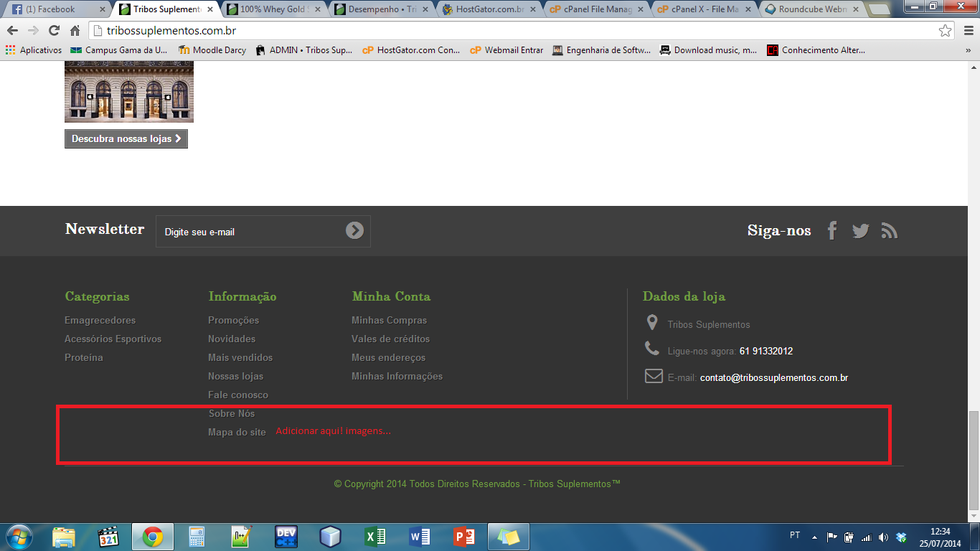Open PowerPoint from the taskbar
The width and height of the screenshot is (980, 551).
pyautogui.click(x=464, y=537)
